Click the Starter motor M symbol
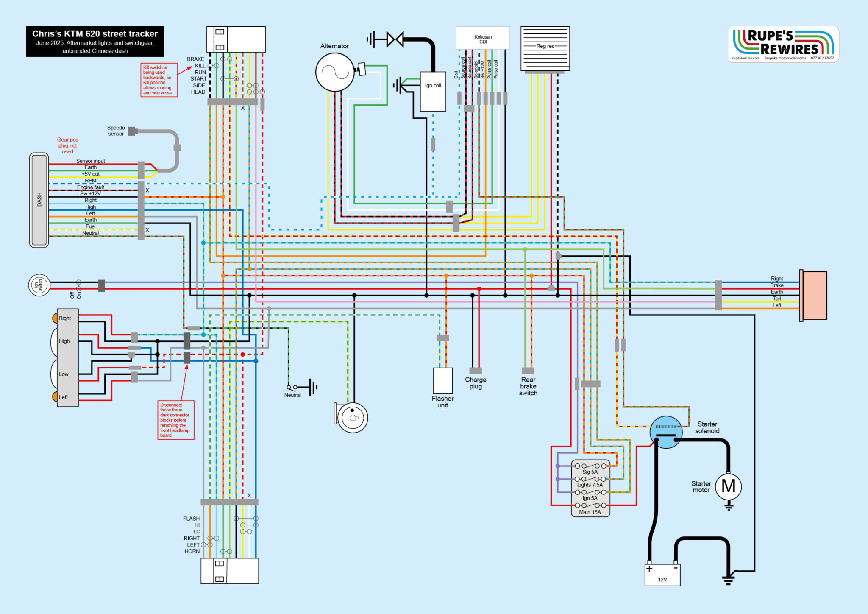This screenshot has width=868, height=614. (x=728, y=486)
